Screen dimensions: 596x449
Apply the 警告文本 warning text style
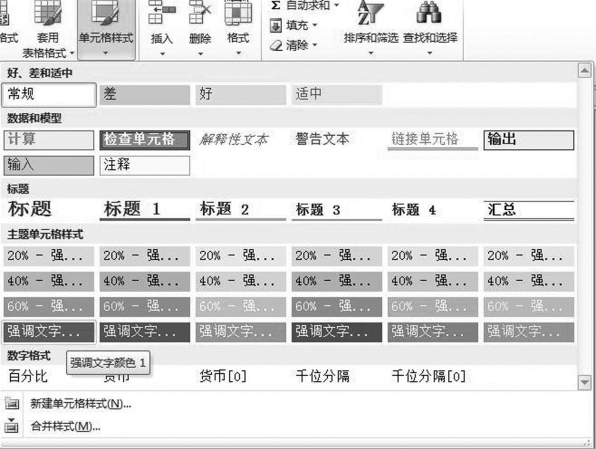click(x=322, y=139)
